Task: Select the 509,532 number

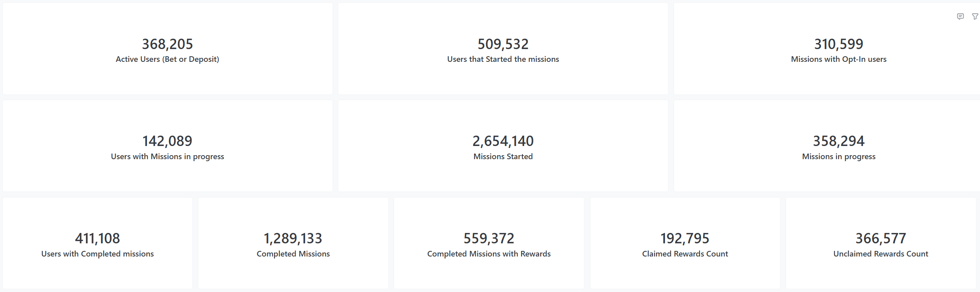Action: coord(503,44)
